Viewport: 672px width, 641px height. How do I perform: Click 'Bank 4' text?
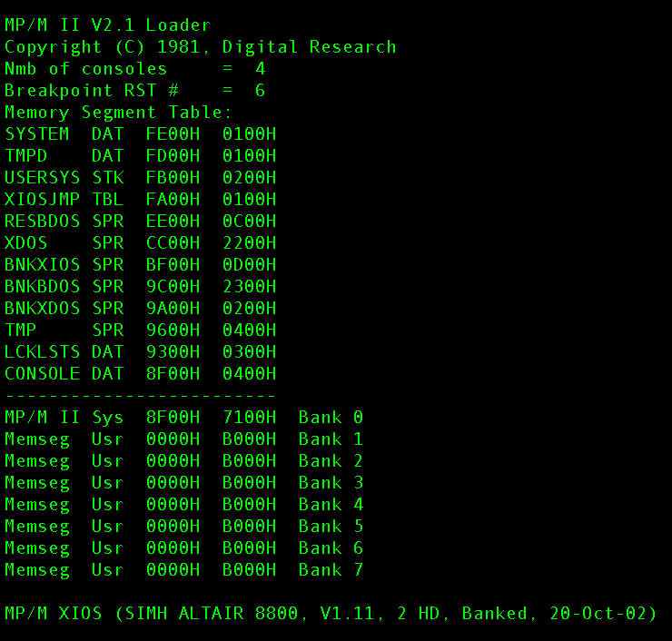click(x=331, y=505)
